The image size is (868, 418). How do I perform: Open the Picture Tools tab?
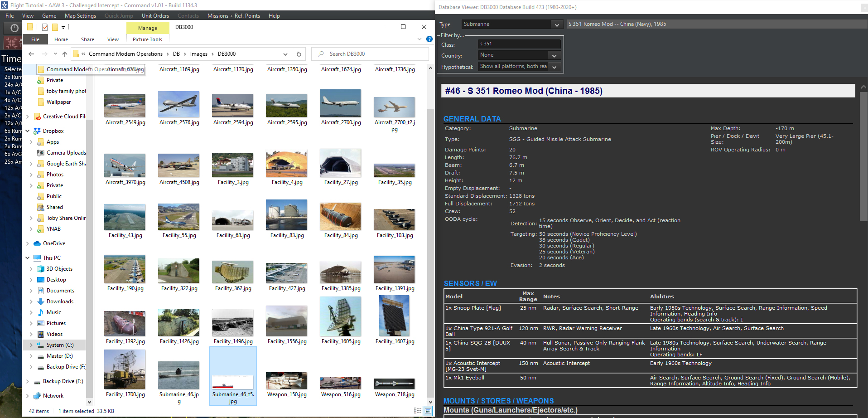pos(147,39)
